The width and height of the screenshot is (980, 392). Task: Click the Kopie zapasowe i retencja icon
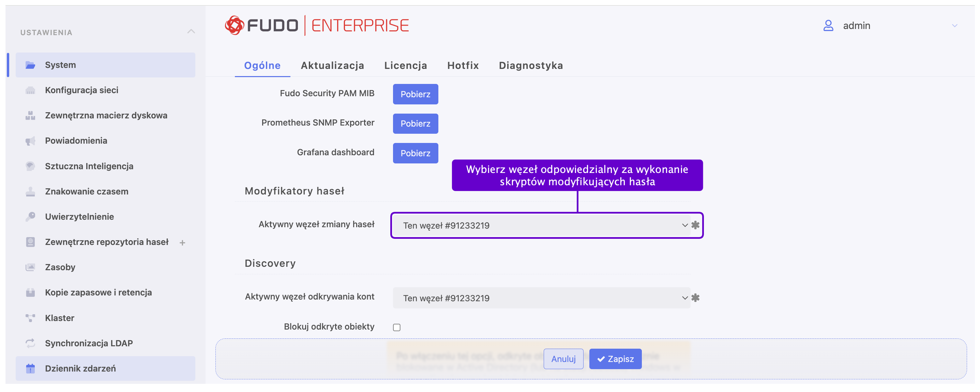30,293
